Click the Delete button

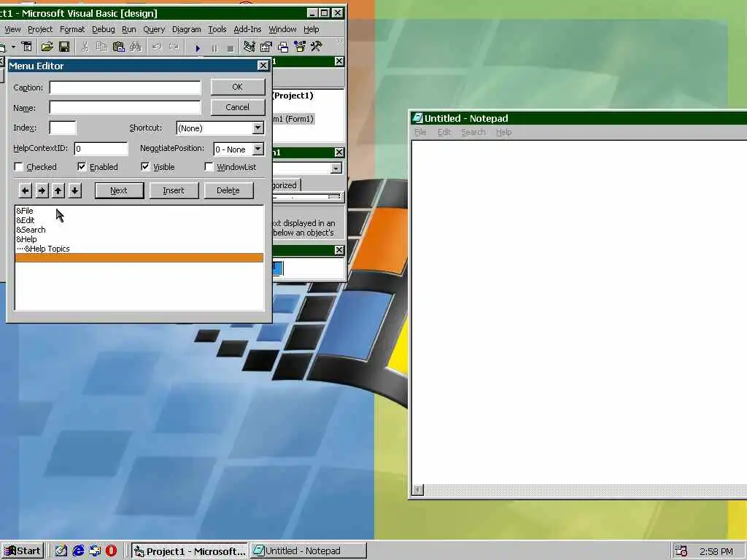[228, 190]
